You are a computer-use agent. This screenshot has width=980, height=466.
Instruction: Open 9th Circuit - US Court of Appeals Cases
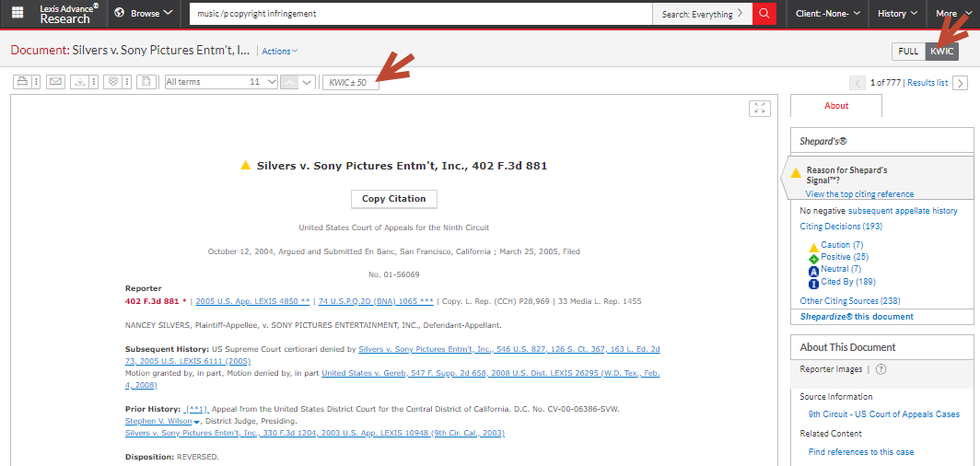click(x=884, y=414)
